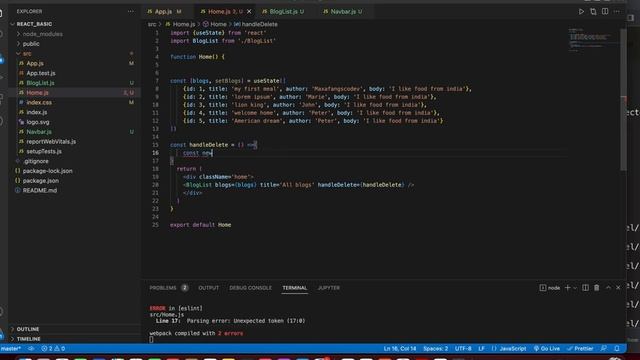The image size is (640, 360).
Task: Open editor More Actions ellipsis menu
Action: (617, 11)
